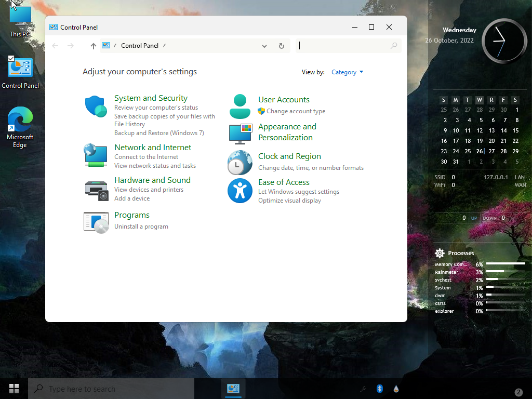Click the Change account type link
Screen dimensions: 532x399
296,111
